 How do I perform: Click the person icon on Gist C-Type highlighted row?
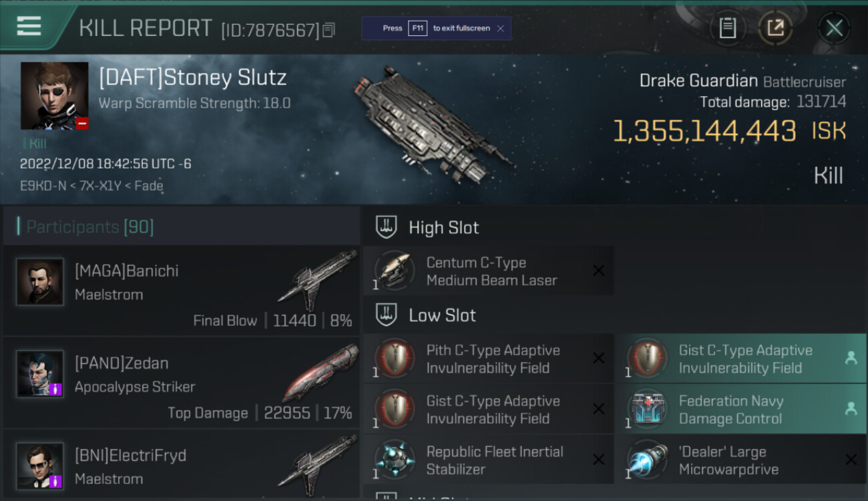(x=851, y=358)
